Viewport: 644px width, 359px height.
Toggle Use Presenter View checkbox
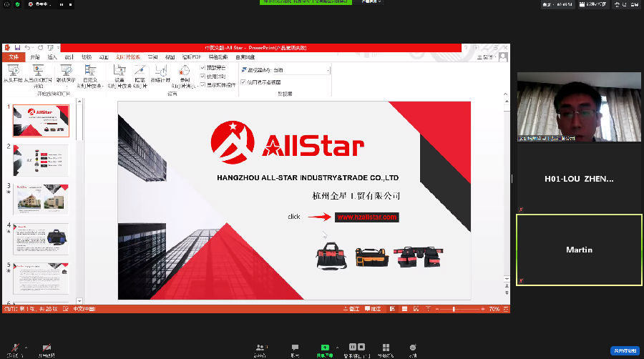243,82
